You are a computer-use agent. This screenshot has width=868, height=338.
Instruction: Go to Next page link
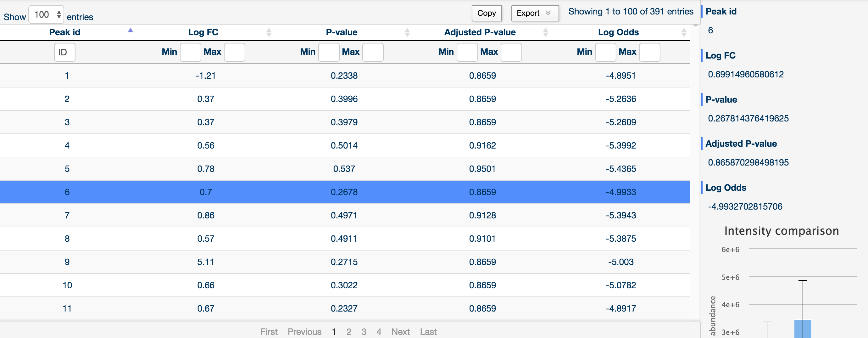[401, 332]
